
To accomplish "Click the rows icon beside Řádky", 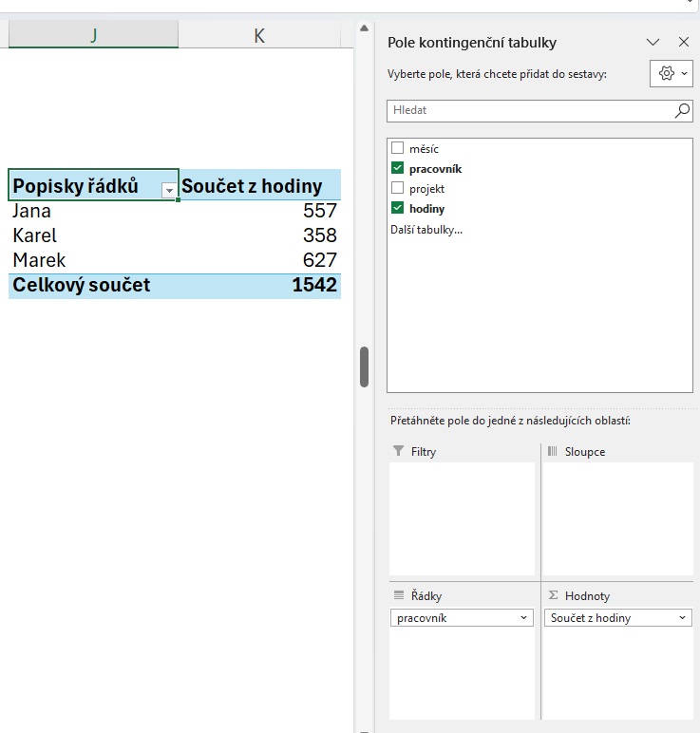I will [398, 595].
